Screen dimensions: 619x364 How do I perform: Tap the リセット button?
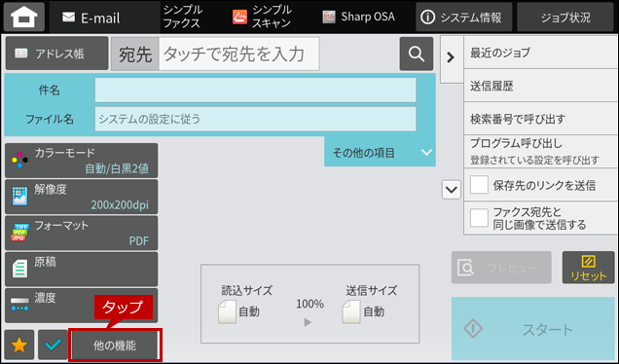point(588,268)
